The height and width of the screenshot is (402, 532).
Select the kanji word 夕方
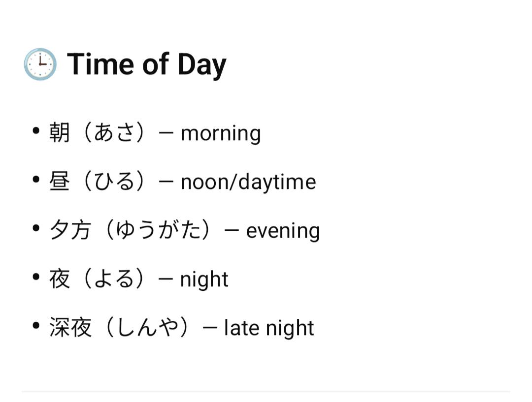pos(70,231)
